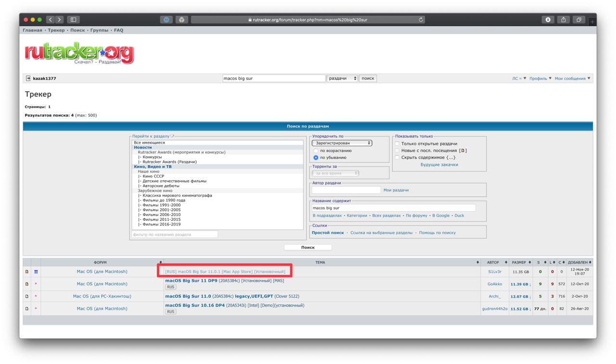Screen dimensions: 616x364
Task: Click the page icon in the GoAkko row
Action: (27, 284)
